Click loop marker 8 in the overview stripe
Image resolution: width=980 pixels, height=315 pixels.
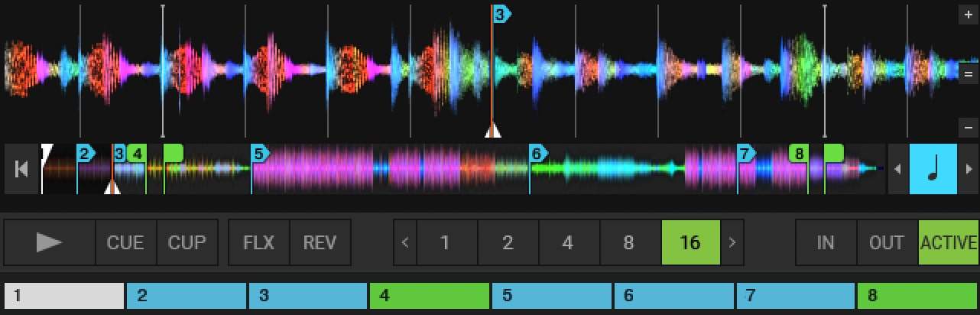pyautogui.click(x=799, y=154)
